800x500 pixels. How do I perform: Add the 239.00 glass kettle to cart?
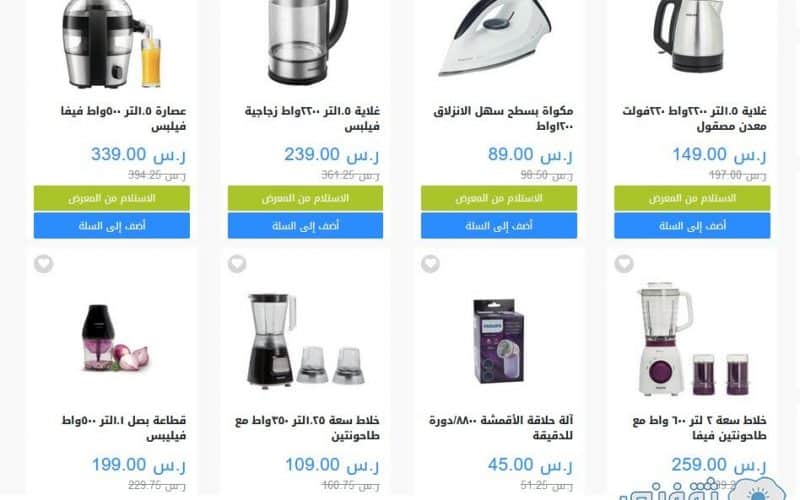305,226
